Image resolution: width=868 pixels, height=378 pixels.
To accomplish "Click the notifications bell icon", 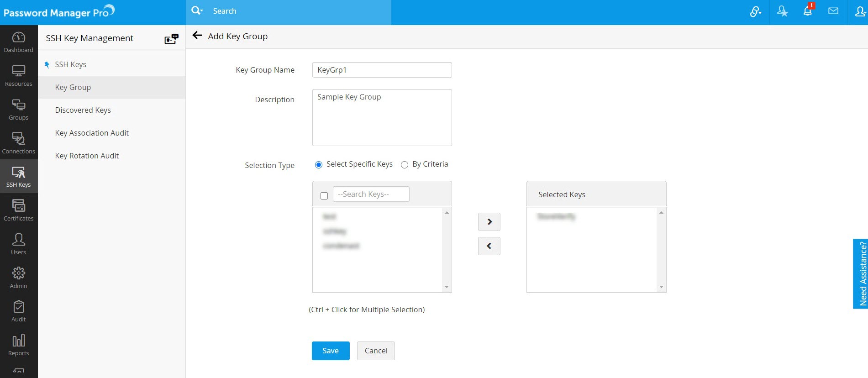I will click(x=807, y=11).
